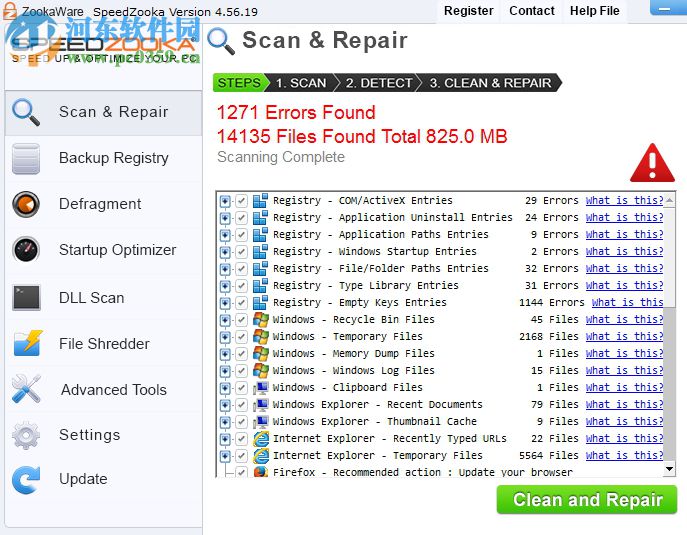The image size is (687, 535).
Task: Open the Contact menu item
Action: (531, 11)
